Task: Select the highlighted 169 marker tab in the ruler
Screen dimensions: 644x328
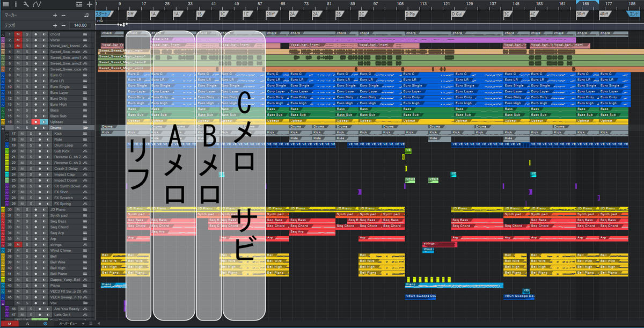Action: 587,3
